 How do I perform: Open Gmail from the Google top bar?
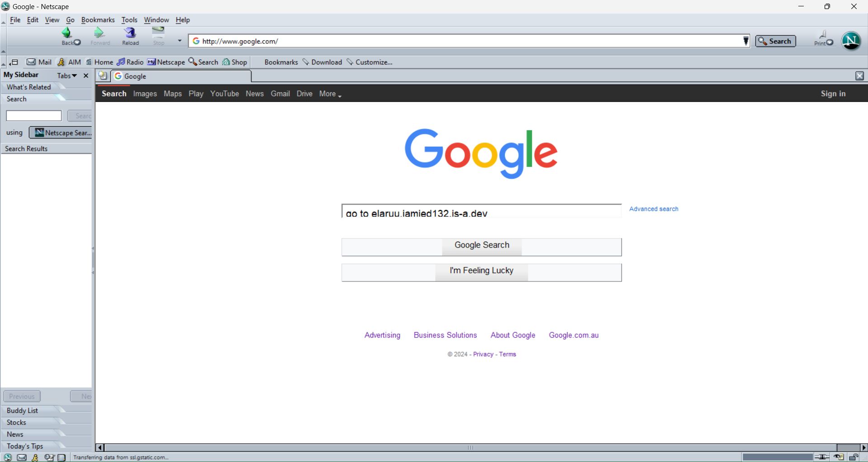click(x=280, y=94)
